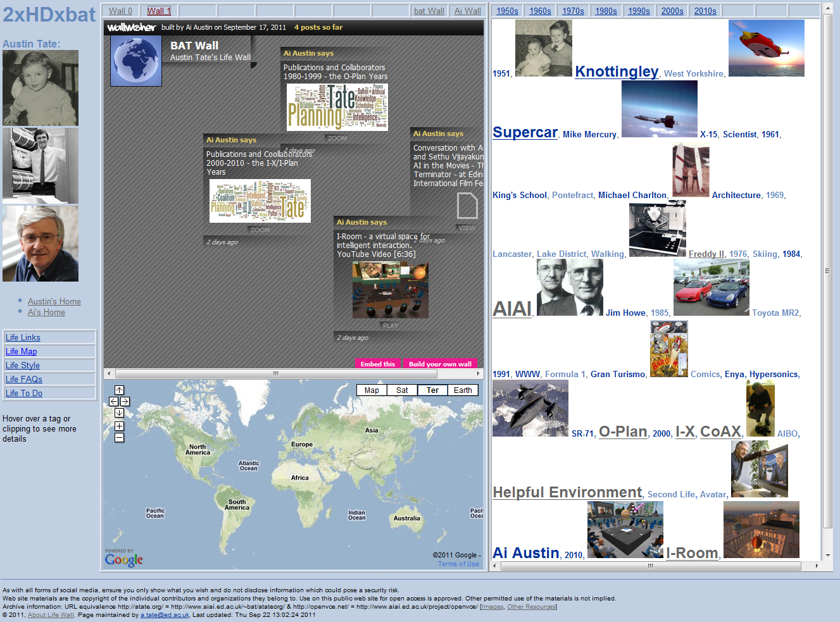
Task: Play the I-Room YouTube video
Action: pos(391,325)
